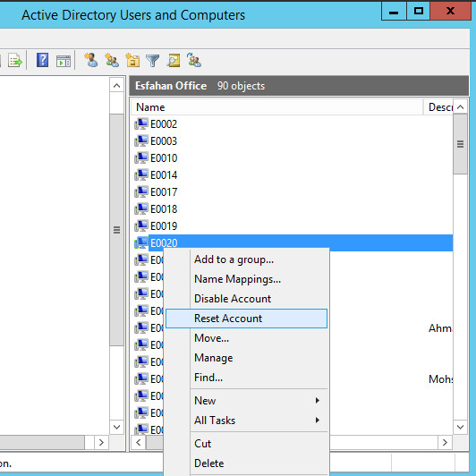This screenshot has width=476, height=476.
Task: Open the filter options funnel icon
Action: [153, 61]
